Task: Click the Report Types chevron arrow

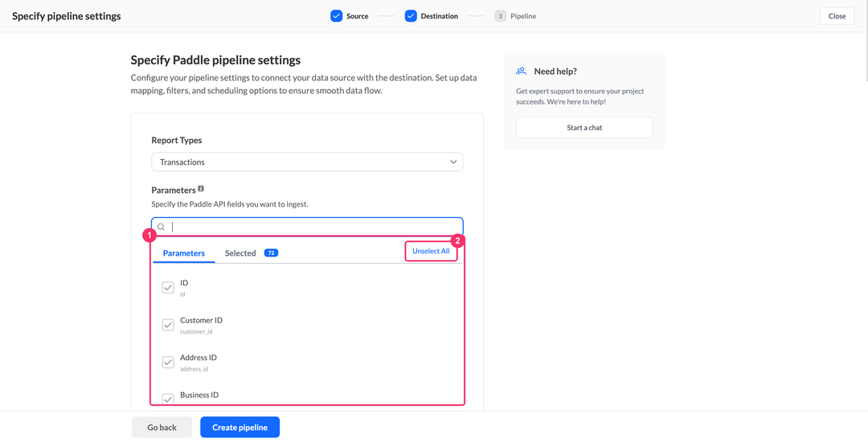Action: pyautogui.click(x=453, y=162)
